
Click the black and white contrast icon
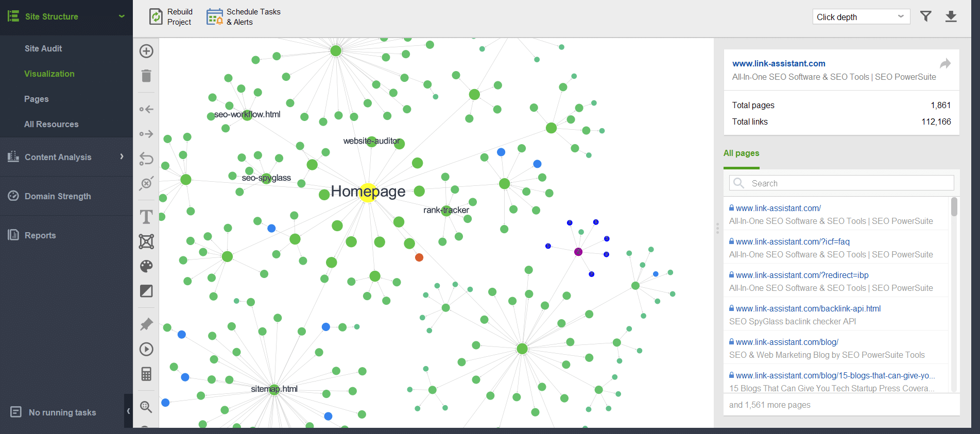146,291
